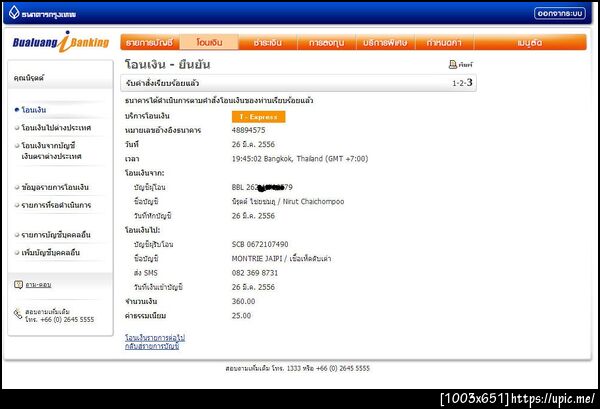600x409 pixels.
Task: Click the fee value 25.00
Action: click(x=241, y=316)
